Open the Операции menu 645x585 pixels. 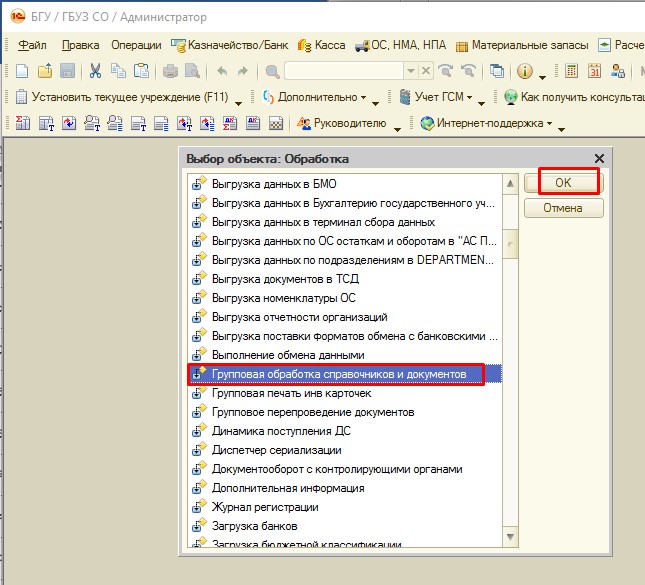(136, 45)
